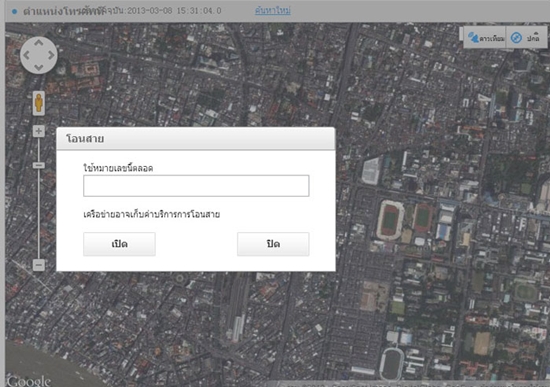
Task: Pan the map right with right arrow
Action: click(51, 55)
